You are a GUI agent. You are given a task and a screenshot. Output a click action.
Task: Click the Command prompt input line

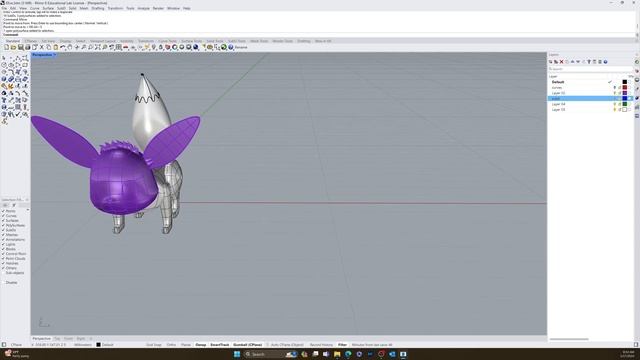point(318,35)
